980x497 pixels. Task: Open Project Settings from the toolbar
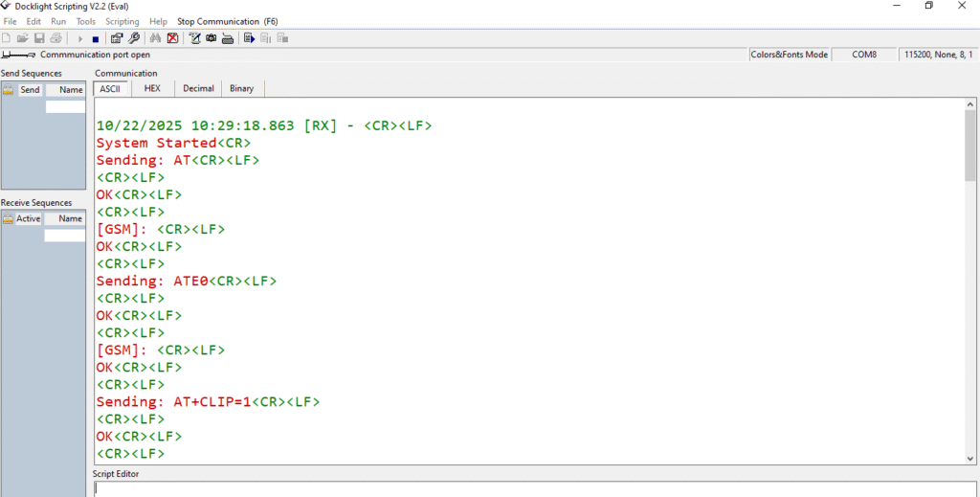coord(117,38)
